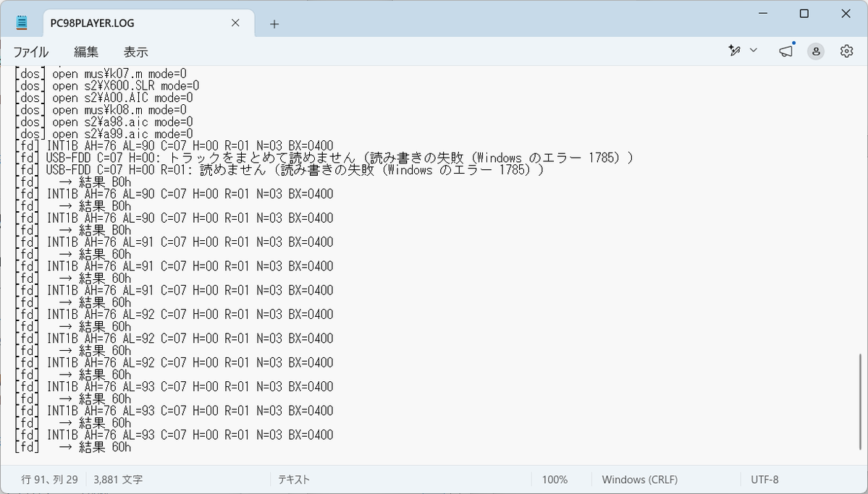Click the vertical scrollbar thumb
868x494 pixels.
(x=860, y=401)
